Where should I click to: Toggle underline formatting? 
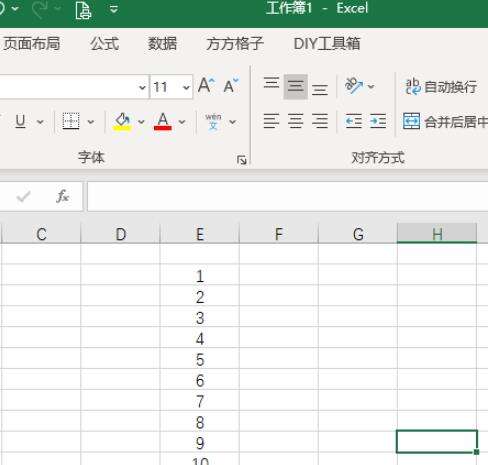click(x=20, y=121)
